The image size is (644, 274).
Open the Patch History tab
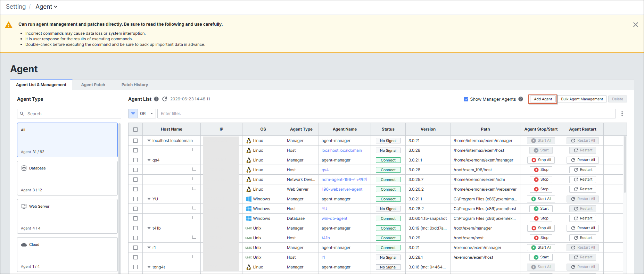[x=135, y=85]
